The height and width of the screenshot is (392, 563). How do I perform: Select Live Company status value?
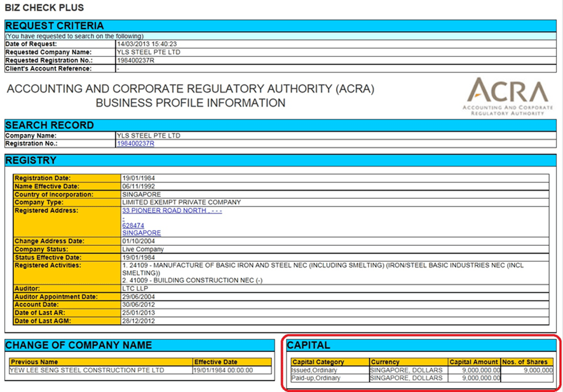click(x=143, y=250)
